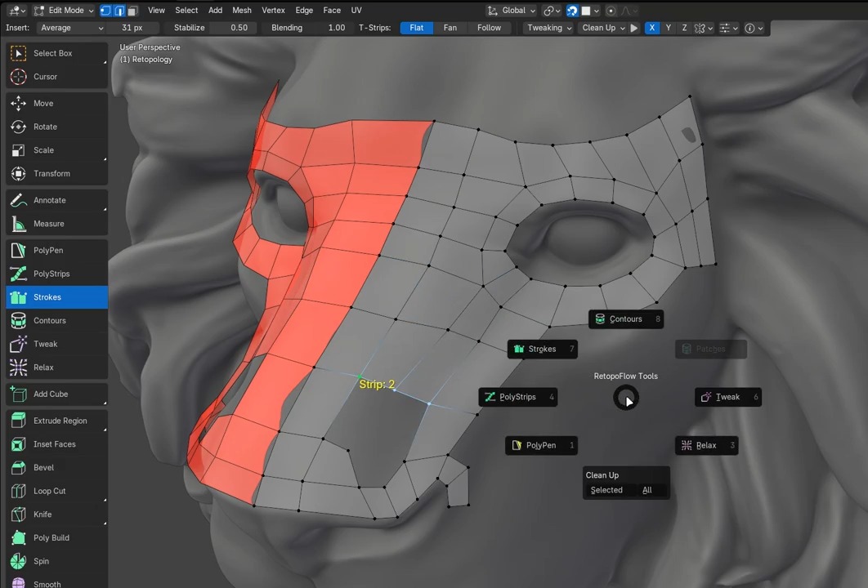Select the Measure tool
This screenshot has width=868, height=588.
pyautogui.click(x=57, y=224)
